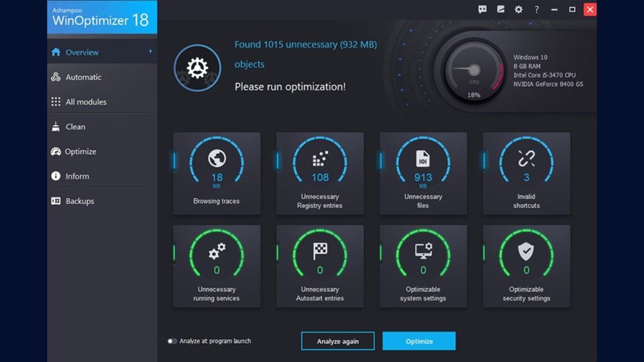644x362 pixels.
Task: Switch to Automatic in the sidebar
Action: [83, 77]
